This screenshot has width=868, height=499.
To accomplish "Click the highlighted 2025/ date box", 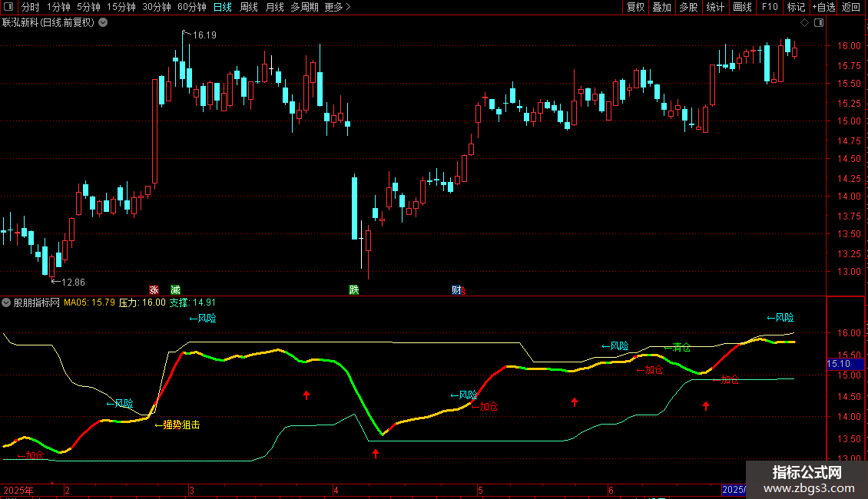I will click(734, 490).
